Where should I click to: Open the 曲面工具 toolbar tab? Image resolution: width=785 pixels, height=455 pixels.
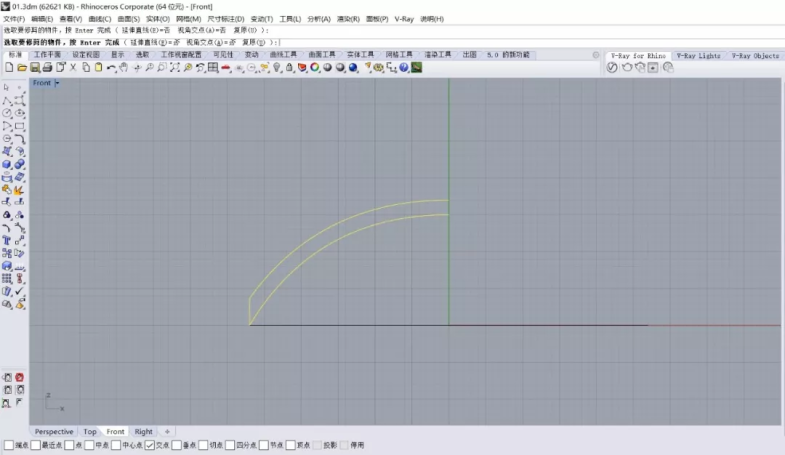(x=321, y=55)
